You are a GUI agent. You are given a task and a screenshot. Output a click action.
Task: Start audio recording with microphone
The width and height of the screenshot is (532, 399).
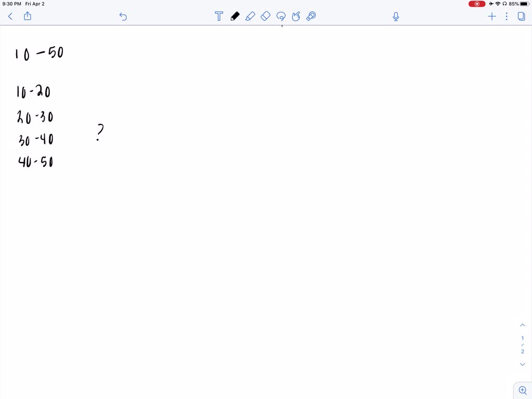tap(395, 16)
